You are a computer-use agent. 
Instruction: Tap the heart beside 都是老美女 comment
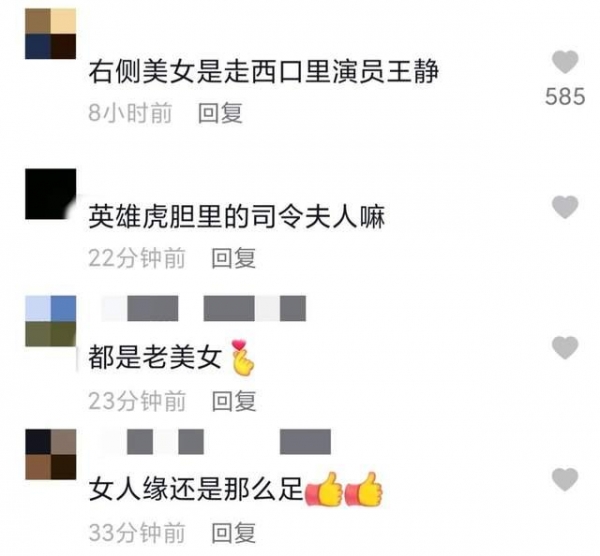(565, 347)
